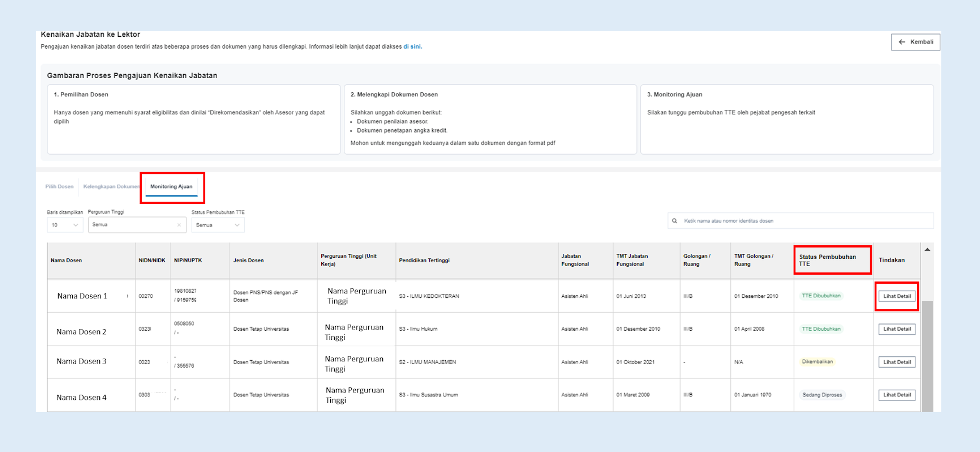
Task: Click the 1. Pemilihan Dosen step card
Action: 194,119
